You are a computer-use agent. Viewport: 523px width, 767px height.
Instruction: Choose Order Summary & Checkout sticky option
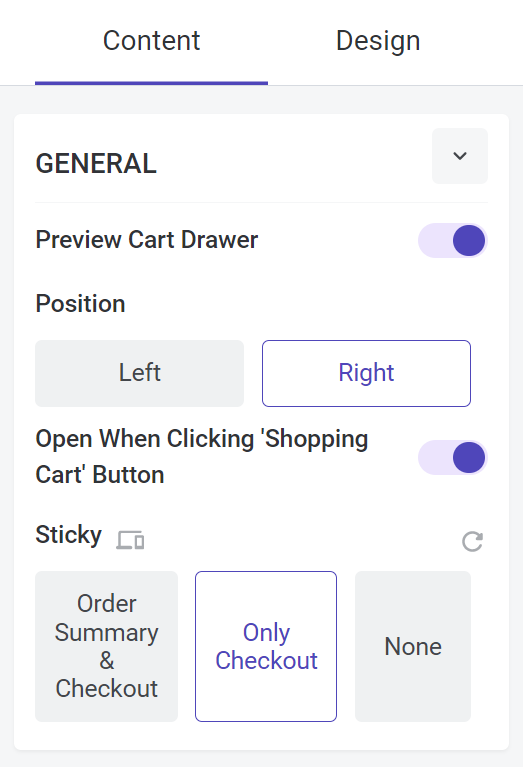107,646
